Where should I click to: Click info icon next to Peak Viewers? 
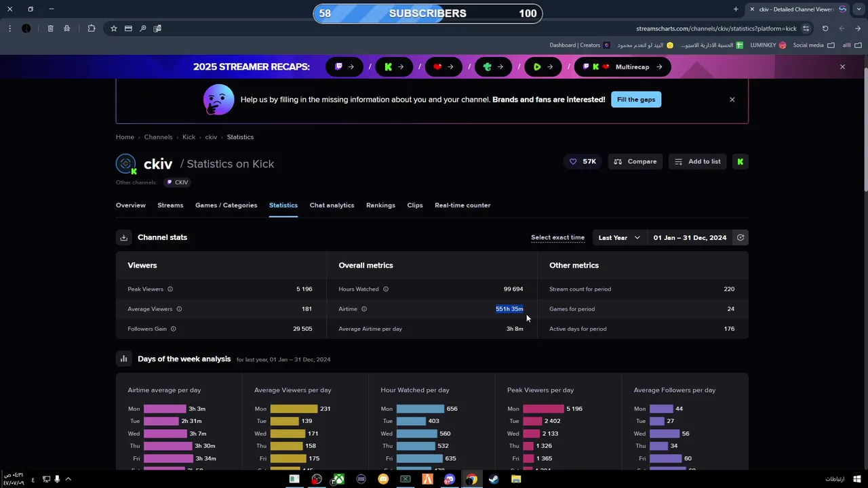click(170, 289)
